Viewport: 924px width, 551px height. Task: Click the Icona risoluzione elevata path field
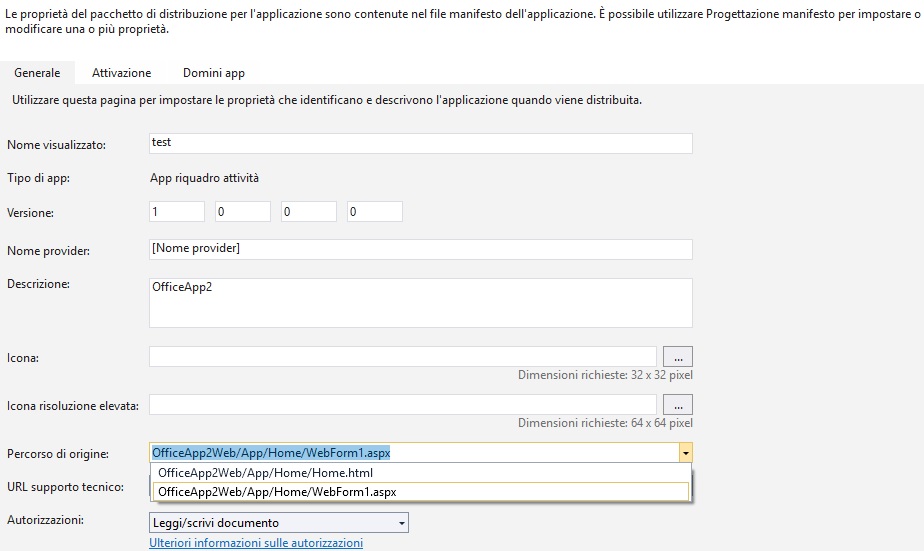402,405
